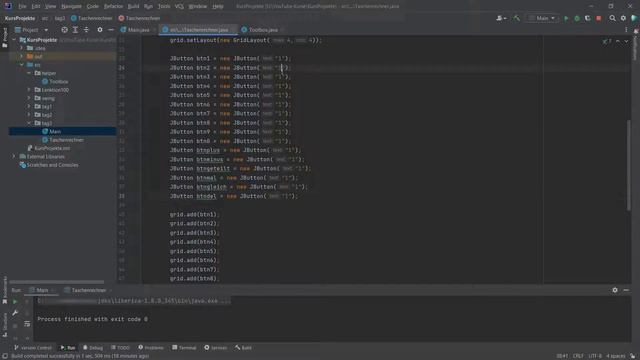Hide the Run tool window
This screenshot has width=640, height=360.
(x=626, y=290)
